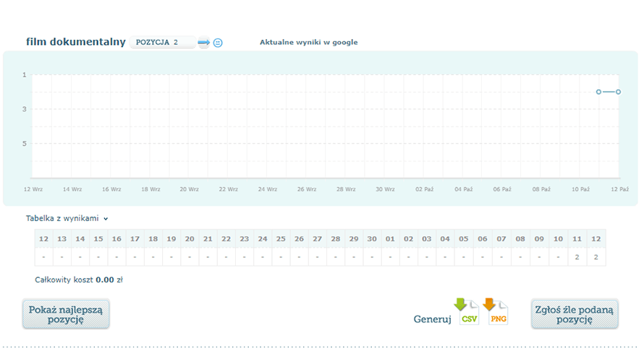Click 'Pokaż najlepszą pozycję' button
The width and height of the screenshot is (644, 362).
[66, 314]
